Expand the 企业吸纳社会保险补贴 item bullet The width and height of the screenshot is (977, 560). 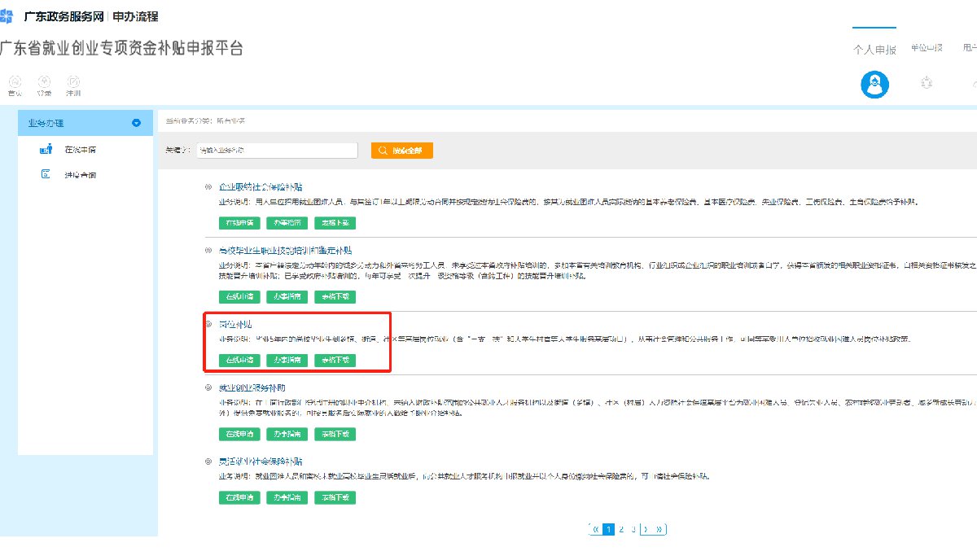[208, 187]
